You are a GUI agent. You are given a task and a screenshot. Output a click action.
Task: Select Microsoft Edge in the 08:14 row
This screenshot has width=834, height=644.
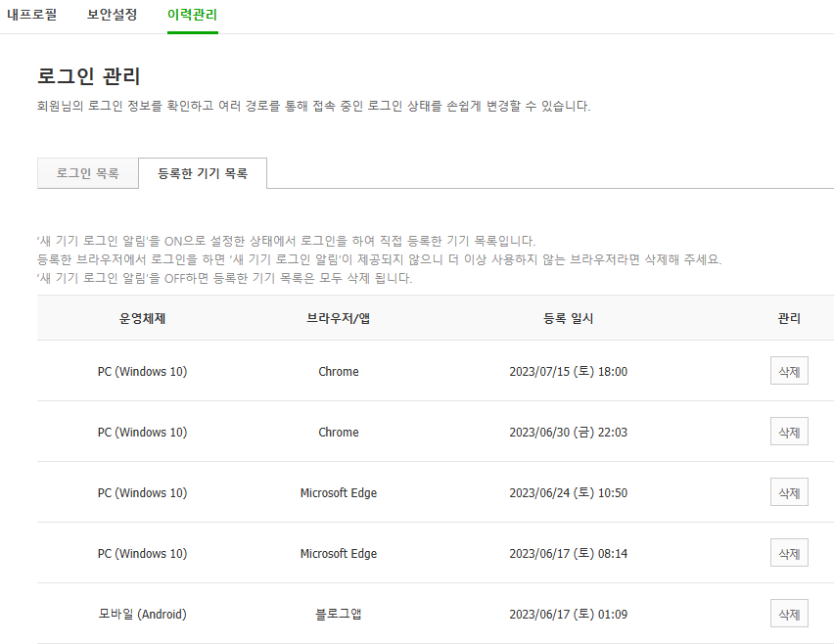pyautogui.click(x=339, y=553)
